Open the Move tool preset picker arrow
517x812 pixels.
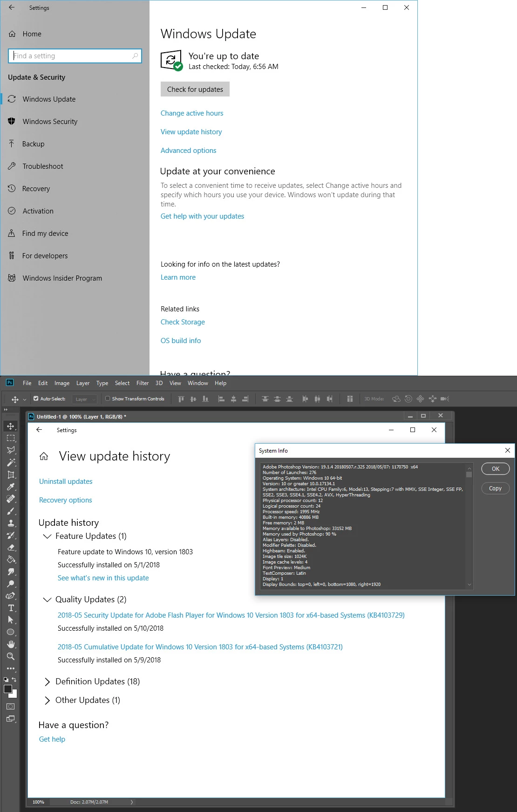[25, 399]
